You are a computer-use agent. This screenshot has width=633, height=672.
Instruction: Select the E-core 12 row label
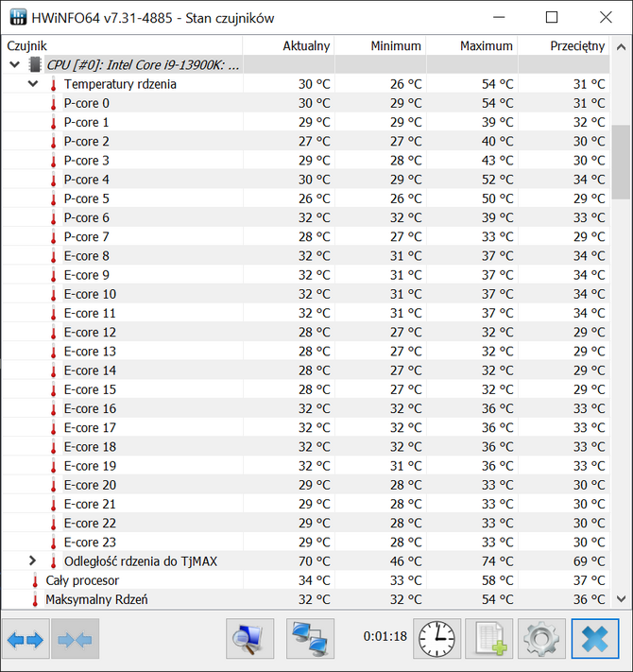tap(90, 333)
